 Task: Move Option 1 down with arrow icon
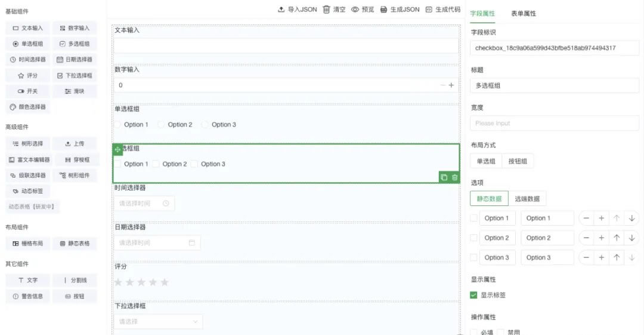(x=631, y=218)
